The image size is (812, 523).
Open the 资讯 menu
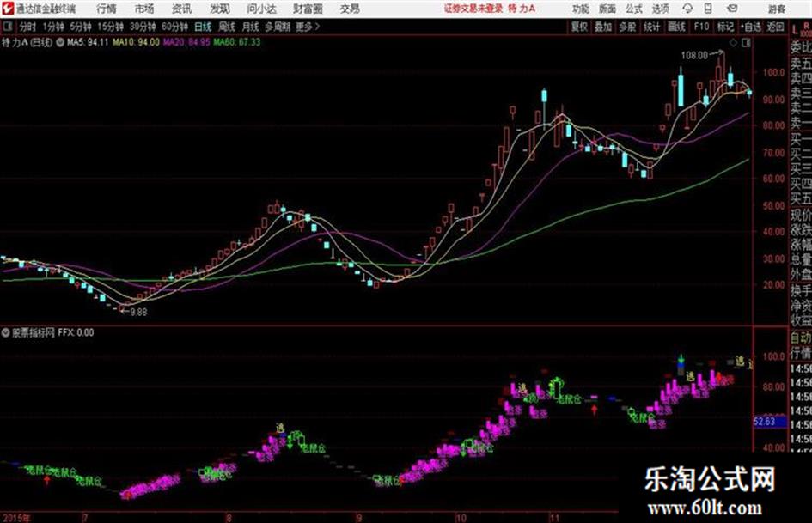[181, 9]
